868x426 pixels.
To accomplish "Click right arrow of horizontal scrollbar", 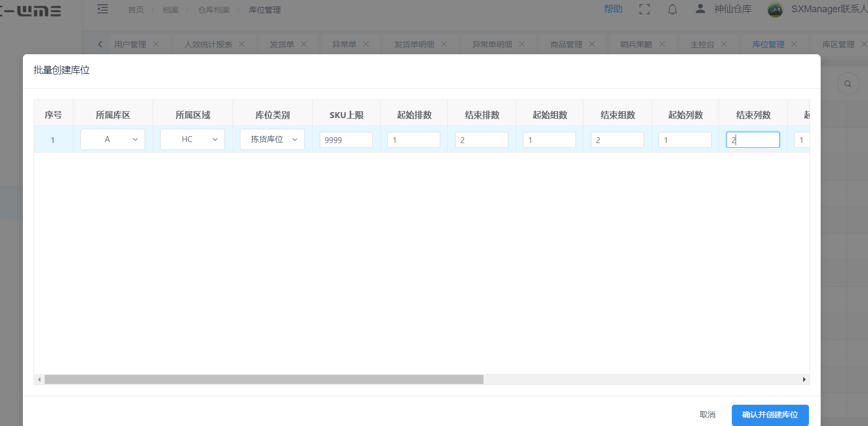I will 804,379.
